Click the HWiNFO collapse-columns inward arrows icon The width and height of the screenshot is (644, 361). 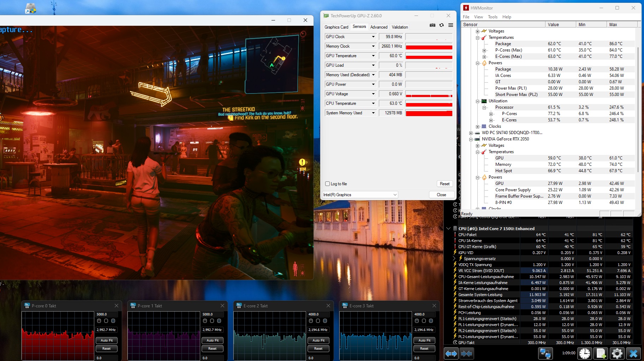click(466, 353)
